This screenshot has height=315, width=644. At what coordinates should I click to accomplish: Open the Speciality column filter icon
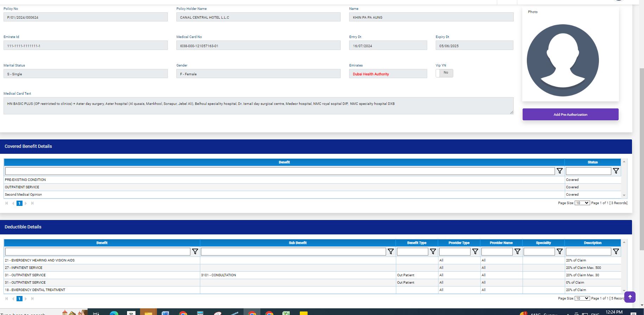pos(560,252)
